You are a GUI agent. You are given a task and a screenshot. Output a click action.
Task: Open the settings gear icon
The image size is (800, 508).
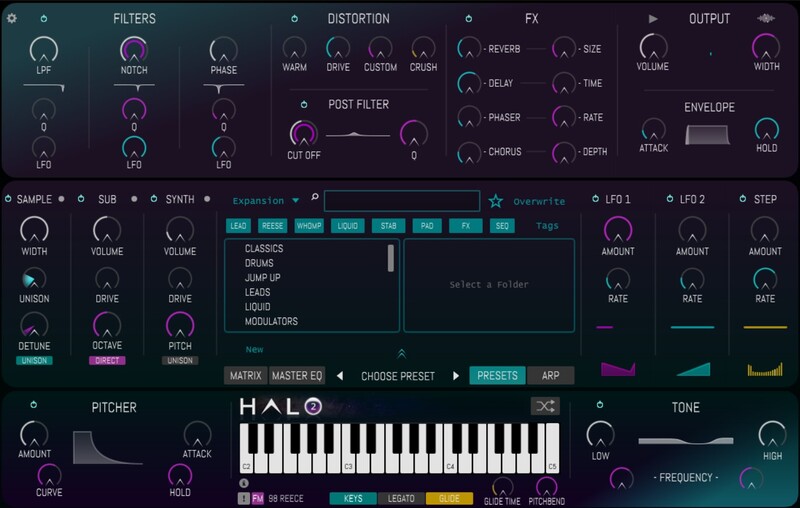[x=12, y=18]
